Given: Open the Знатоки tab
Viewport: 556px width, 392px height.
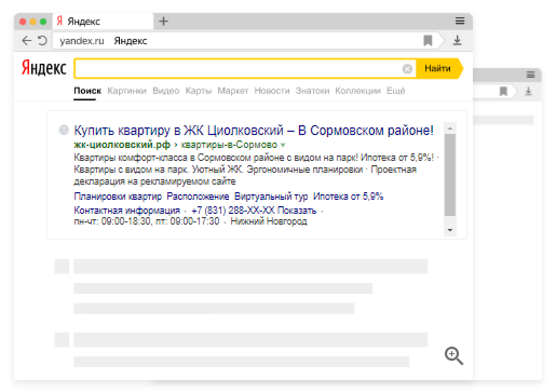Looking at the screenshot, I should [x=313, y=91].
